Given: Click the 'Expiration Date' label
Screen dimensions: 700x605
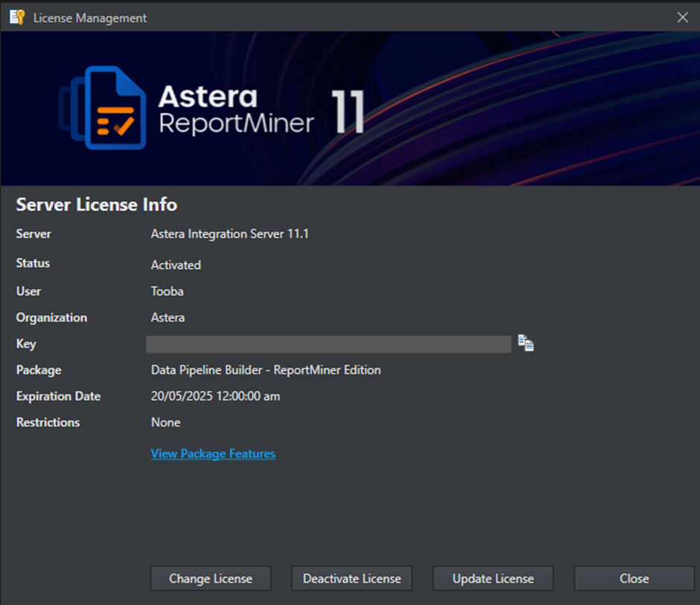Looking at the screenshot, I should pyautogui.click(x=59, y=396).
